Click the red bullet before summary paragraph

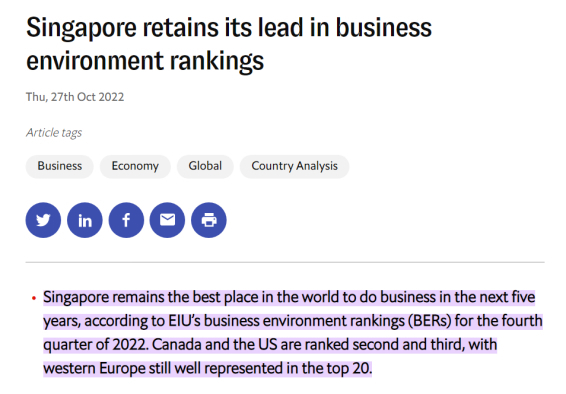point(34,298)
